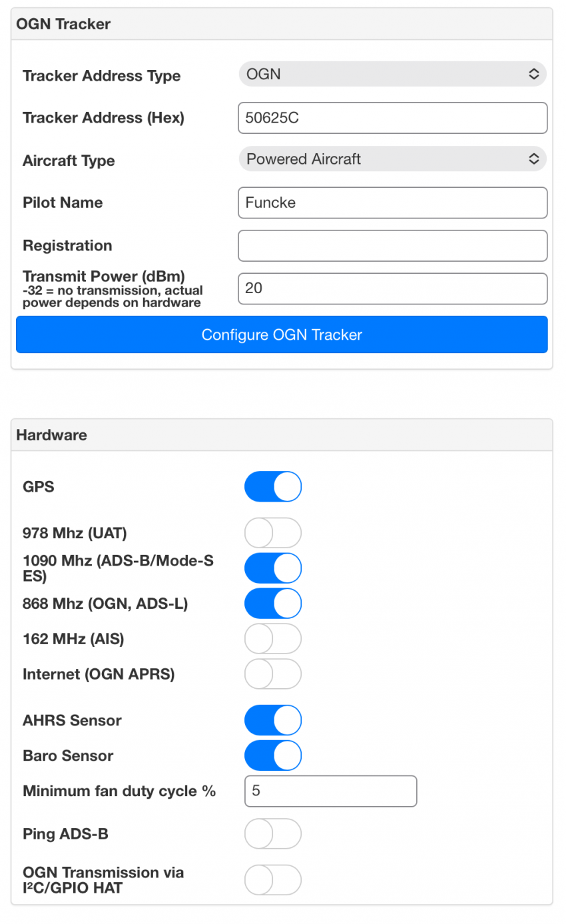This screenshot has height=924, width=566.
Task: Click the Hardware panel header
Action: pyautogui.click(x=282, y=435)
